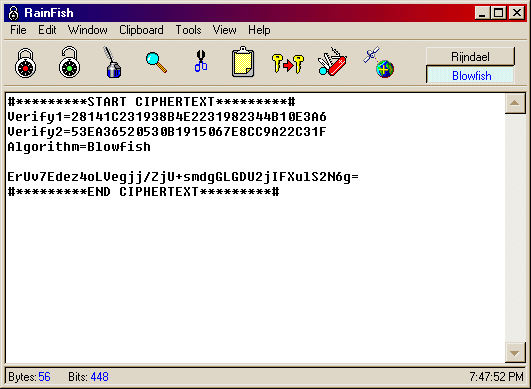Click the scrollbar down arrow
This screenshot has height=389, width=531.
(x=515, y=353)
